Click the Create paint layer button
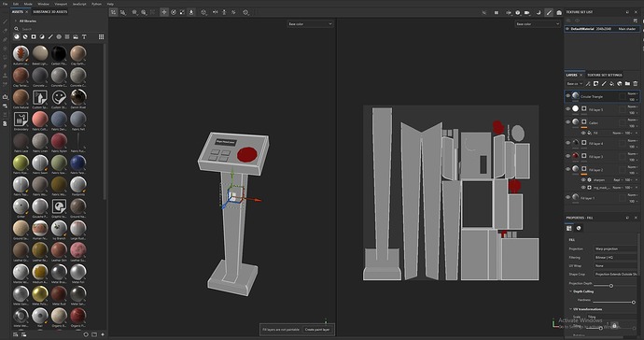The image size is (644, 340). [317, 330]
